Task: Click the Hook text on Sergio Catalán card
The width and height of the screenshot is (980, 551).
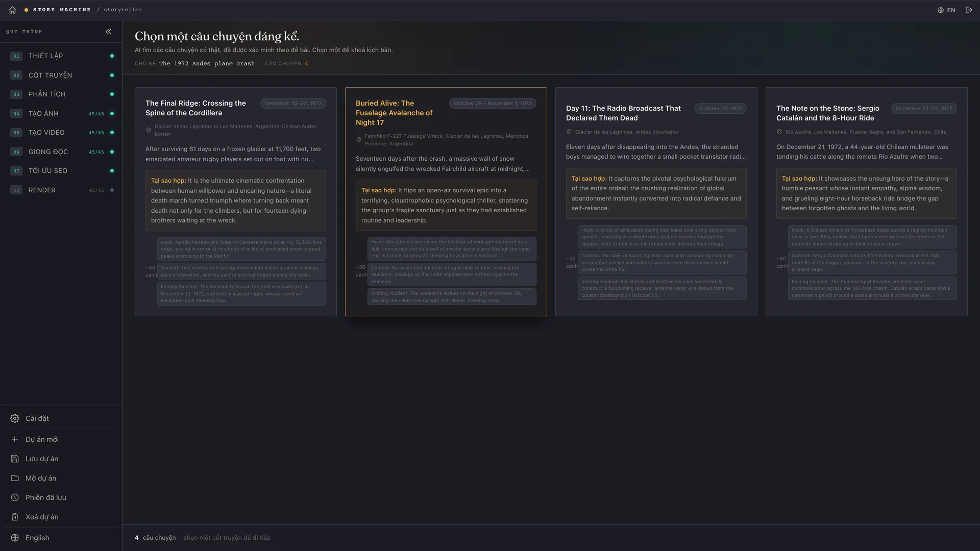Action: point(872,237)
